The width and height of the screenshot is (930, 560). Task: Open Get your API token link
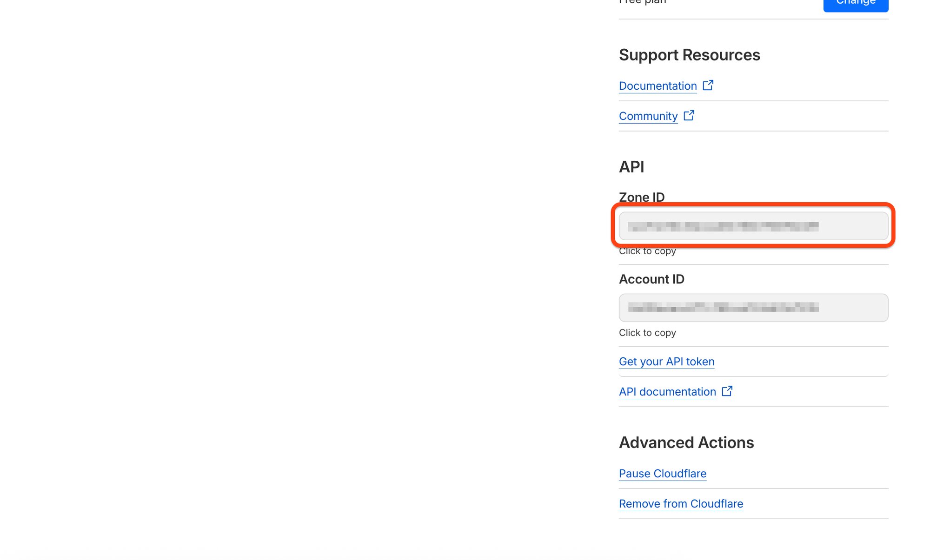(666, 362)
